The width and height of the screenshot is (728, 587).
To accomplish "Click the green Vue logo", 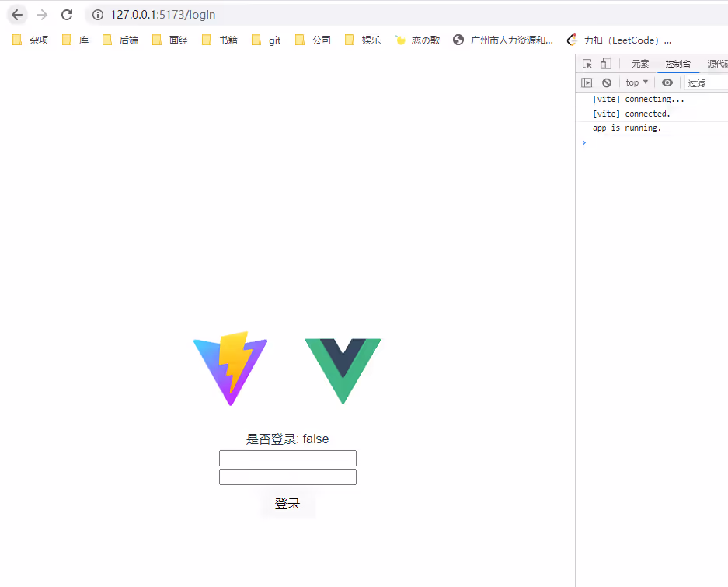I will 343,372.
